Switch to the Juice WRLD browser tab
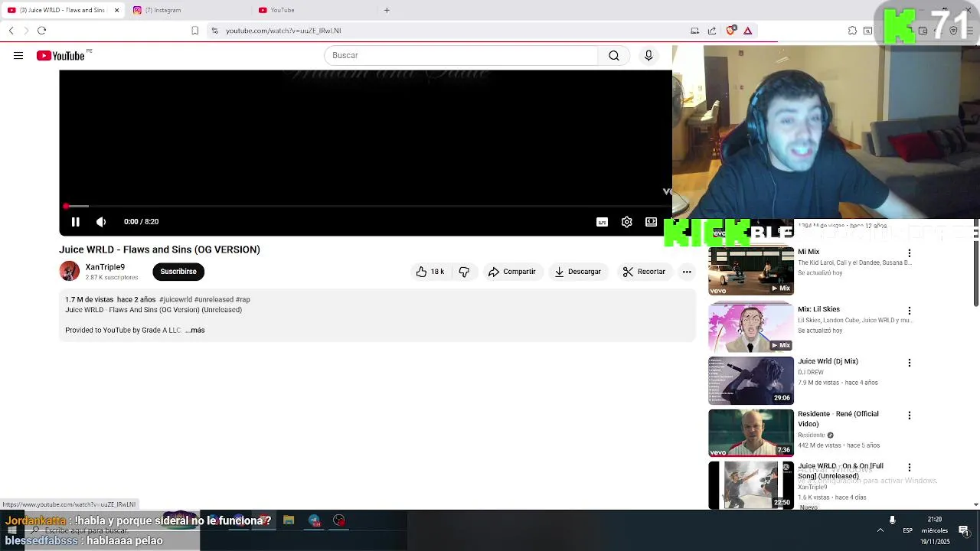The image size is (980, 551). point(61,10)
